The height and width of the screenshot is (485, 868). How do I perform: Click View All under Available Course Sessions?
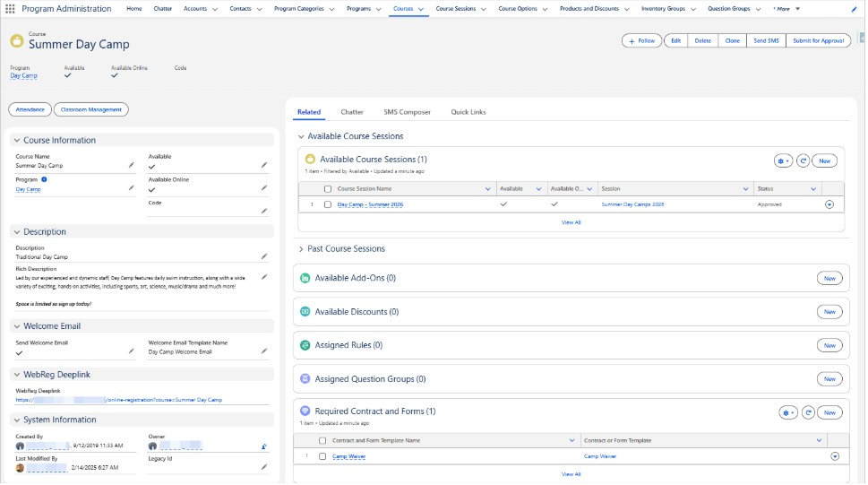tap(571, 223)
